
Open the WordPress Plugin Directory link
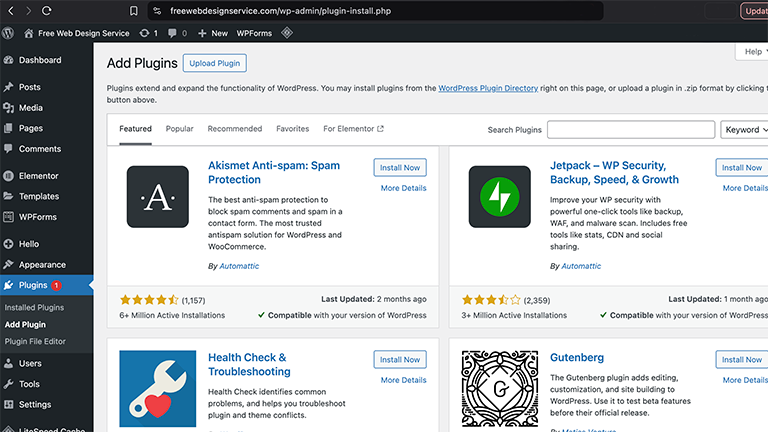(x=488, y=88)
